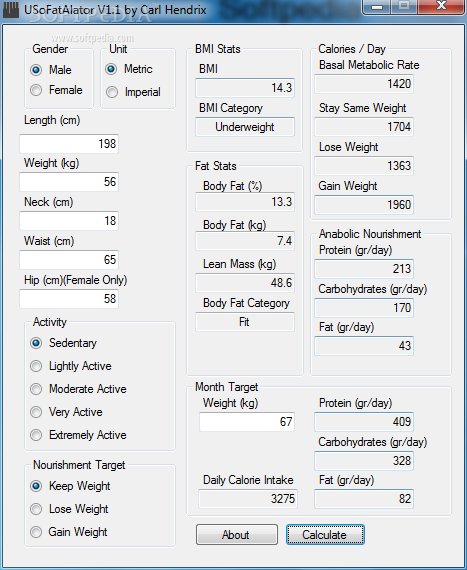Click the Month Target Weight field
This screenshot has width=467, height=570.
click(247, 422)
